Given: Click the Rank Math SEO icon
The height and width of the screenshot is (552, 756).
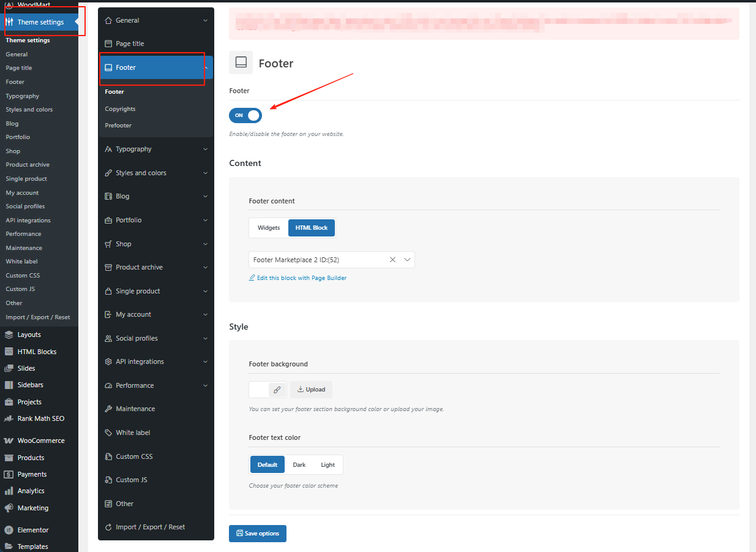Looking at the screenshot, I should 9,418.
